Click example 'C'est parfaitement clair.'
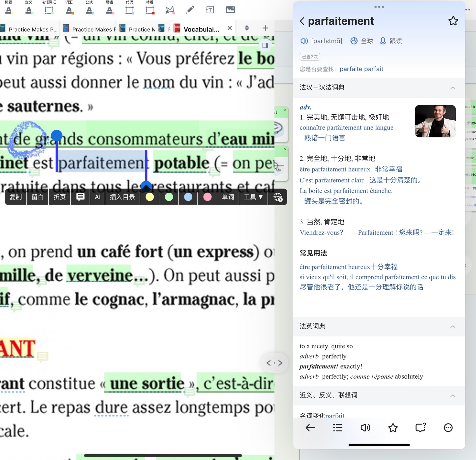Image resolution: width=476 pixels, height=460 pixels. [332, 180]
